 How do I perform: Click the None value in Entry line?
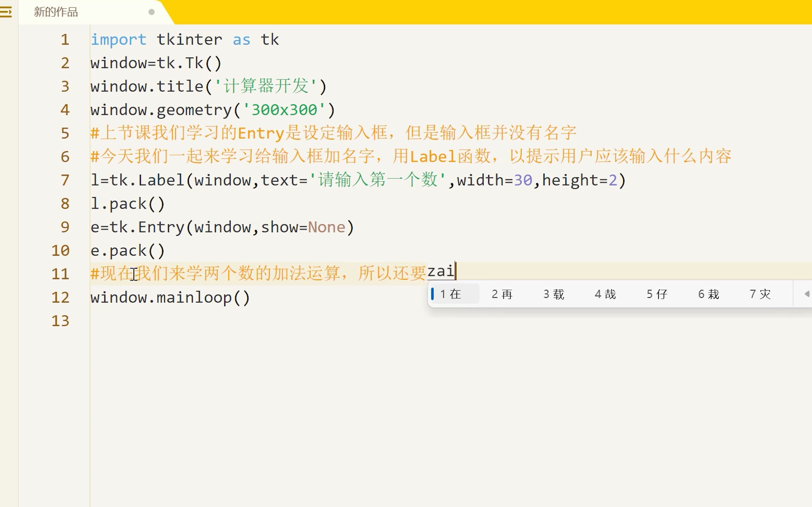(x=326, y=227)
